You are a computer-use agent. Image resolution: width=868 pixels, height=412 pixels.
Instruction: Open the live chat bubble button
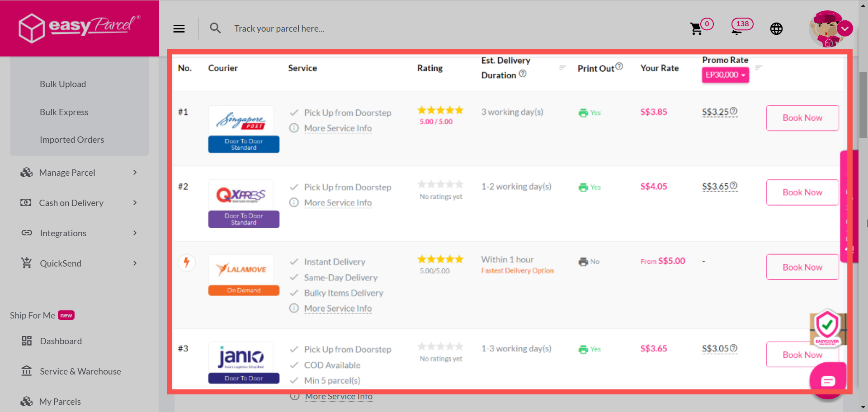828,382
